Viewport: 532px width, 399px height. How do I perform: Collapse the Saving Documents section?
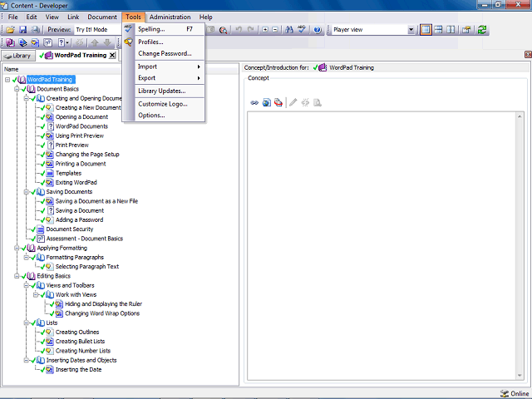pyautogui.click(x=26, y=192)
